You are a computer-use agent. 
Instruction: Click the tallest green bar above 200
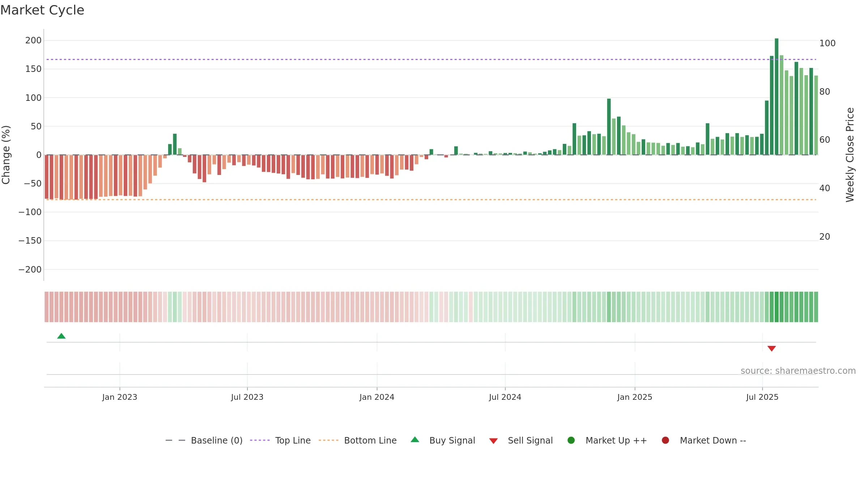[x=776, y=97]
